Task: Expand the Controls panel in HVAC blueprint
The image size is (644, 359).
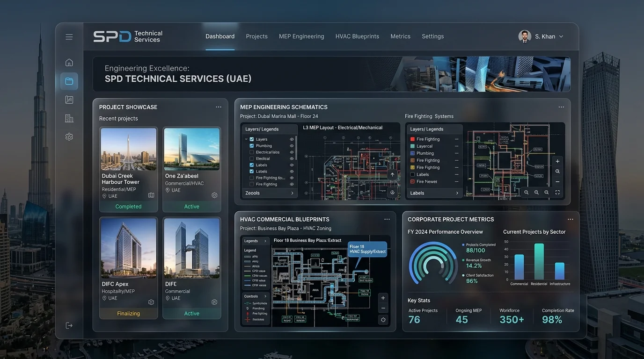Action: 256,296
